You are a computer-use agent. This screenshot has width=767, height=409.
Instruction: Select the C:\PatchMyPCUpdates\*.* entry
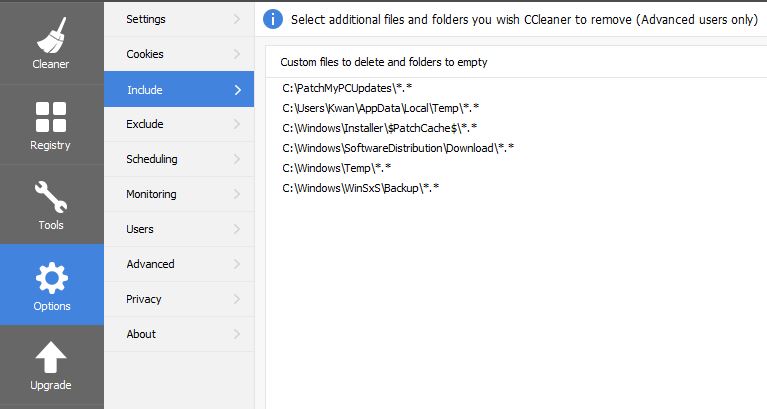click(x=347, y=88)
